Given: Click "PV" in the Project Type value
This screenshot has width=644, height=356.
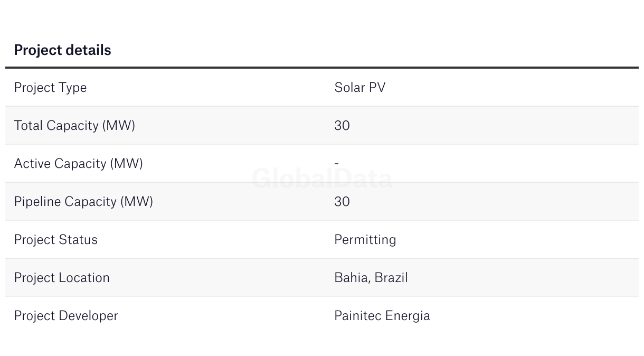Looking at the screenshot, I should coord(377,88).
